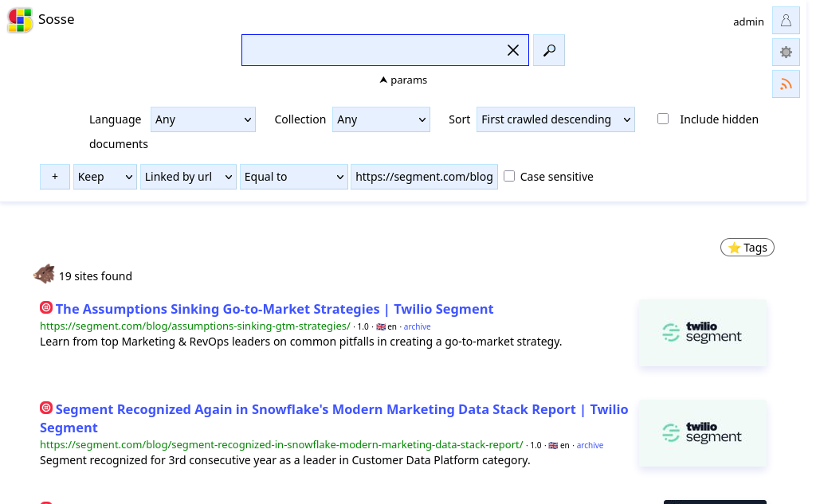The image size is (816, 504).
Task: Click the 'Learn from top Marketing & RevOps' description
Action: 300,342
